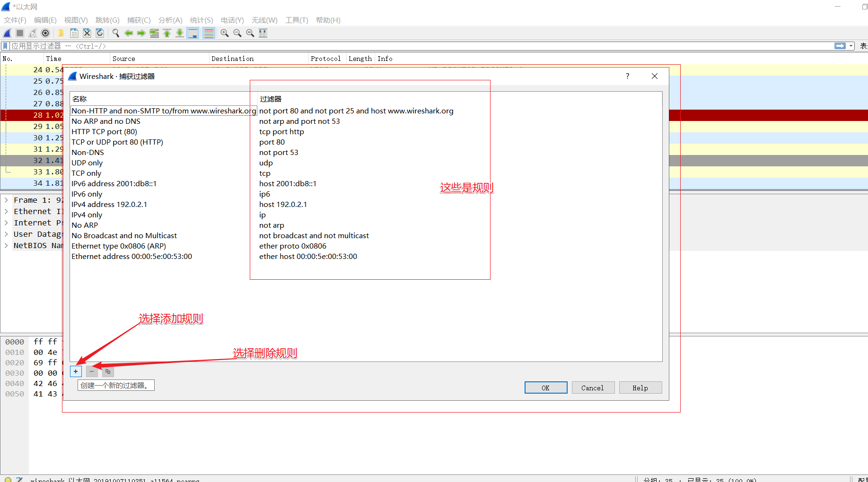Zoom in on packet text
Image resolution: width=868 pixels, height=482 pixels.
click(225, 33)
